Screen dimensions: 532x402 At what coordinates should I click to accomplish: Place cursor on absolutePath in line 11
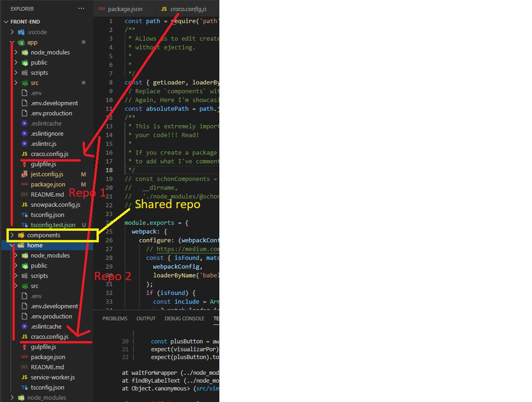167,109
